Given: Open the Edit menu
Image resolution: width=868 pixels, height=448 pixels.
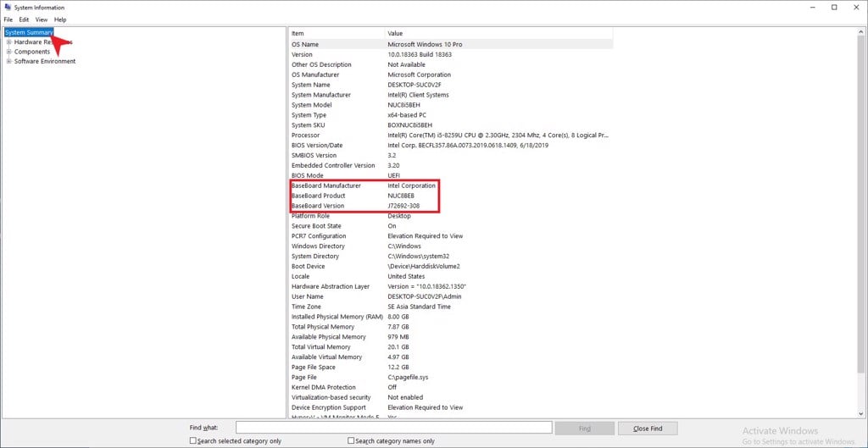Looking at the screenshot, I should click(x=24, y=19).
